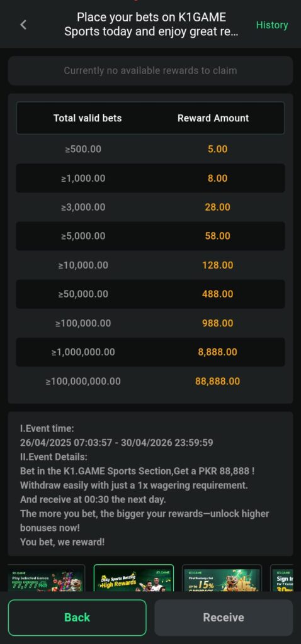Image resolution: width=301 pixels, height=644 pixels.
Task: Tap the green Back button
Action: click(x=77, y=618)
